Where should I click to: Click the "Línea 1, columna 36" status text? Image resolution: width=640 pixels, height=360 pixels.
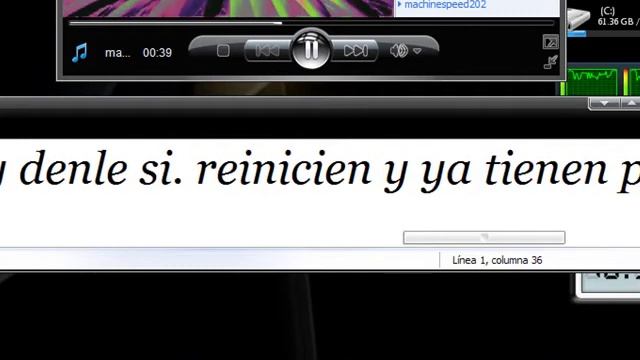point(497,260)
